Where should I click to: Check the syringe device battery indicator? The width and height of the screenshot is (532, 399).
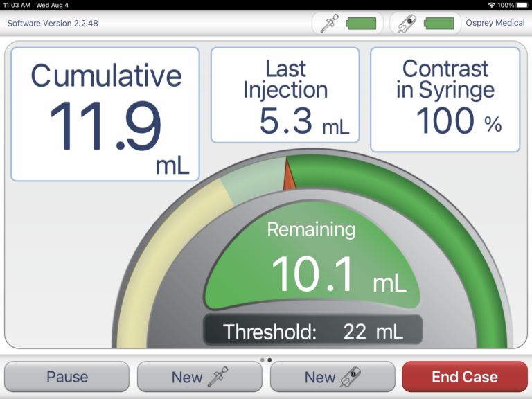tap(361, 24)
